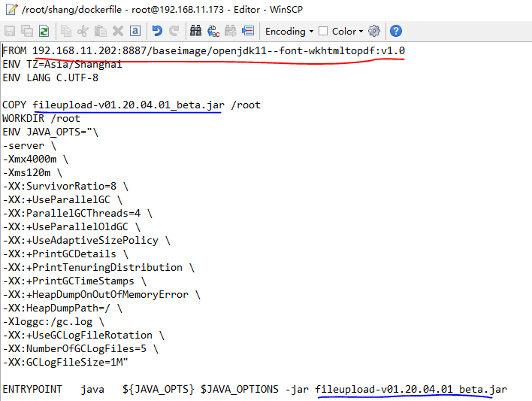Screen dimensions: 532x401
Task: Click the editor document icon in title bar
Action: point(11,9)
